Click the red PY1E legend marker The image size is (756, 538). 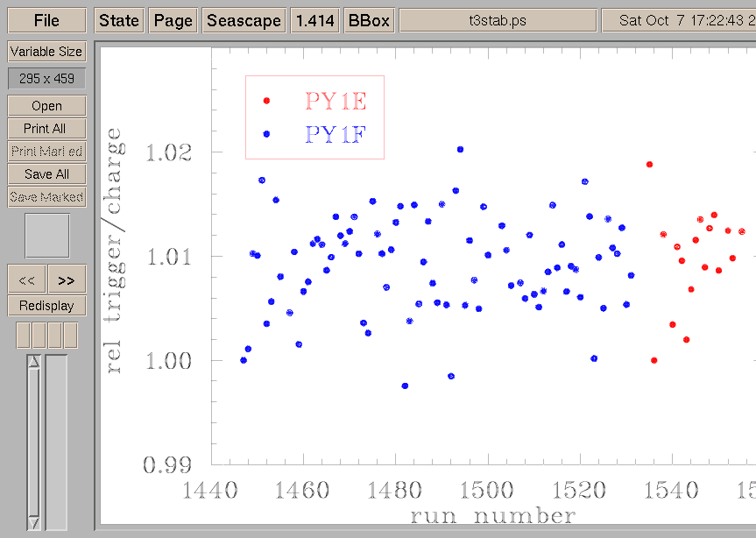coord(266,101)
